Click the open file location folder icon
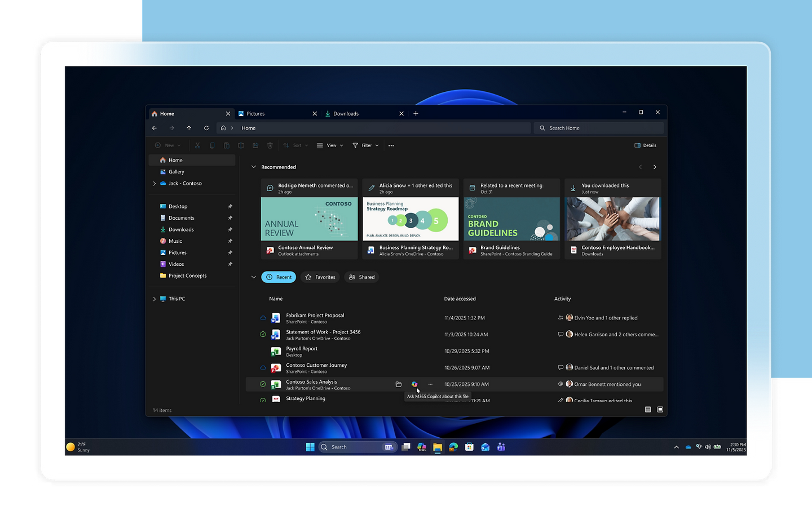The height and width of the screenshot is (520, 812). click(x=399, y=384)
